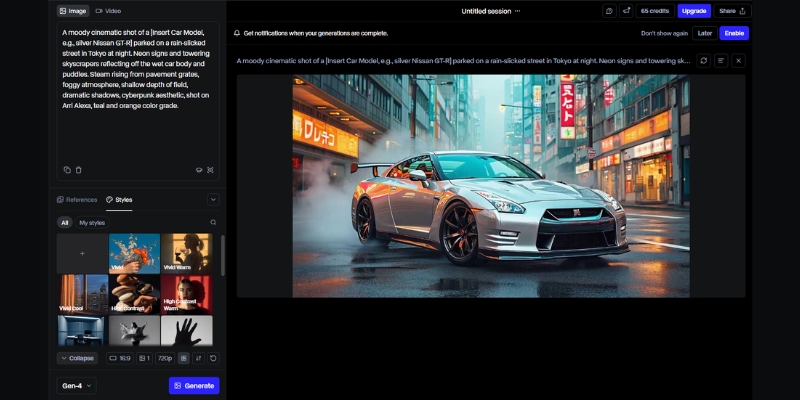Screen dimensions: 800x400
Task: Open the image count dropdown showing 1
Action: (144, 358)
